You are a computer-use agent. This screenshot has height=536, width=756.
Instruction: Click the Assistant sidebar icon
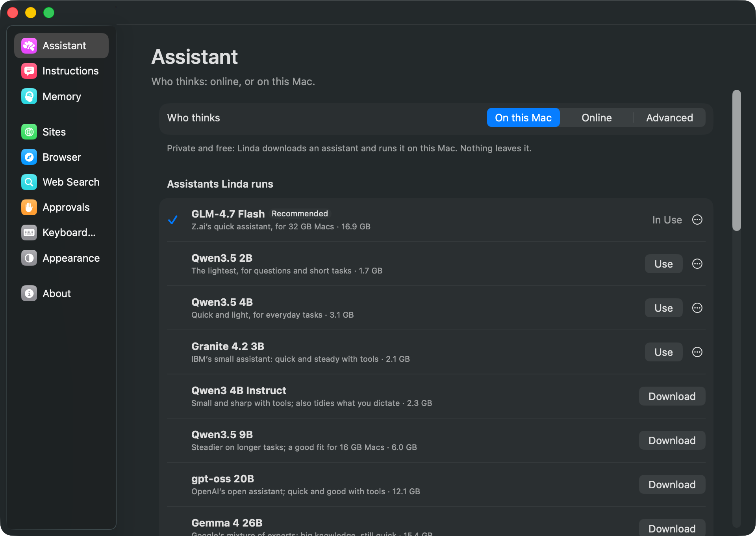point(29,46)
